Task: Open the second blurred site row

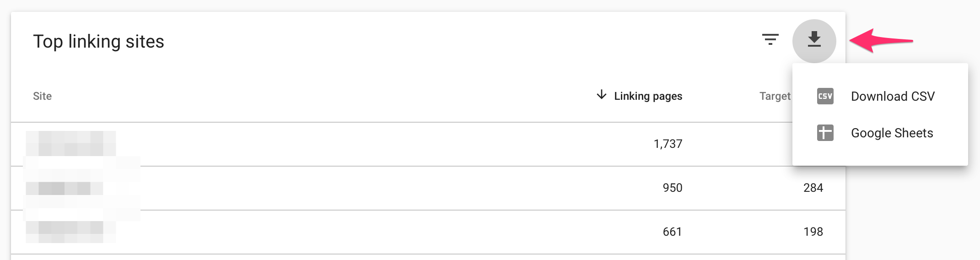Action: [65, 188]
